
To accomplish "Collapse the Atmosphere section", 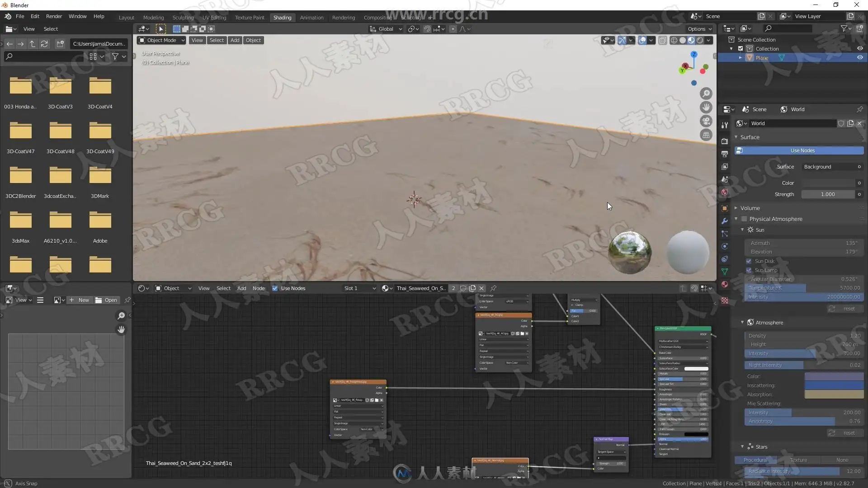I will click(742, 323).
